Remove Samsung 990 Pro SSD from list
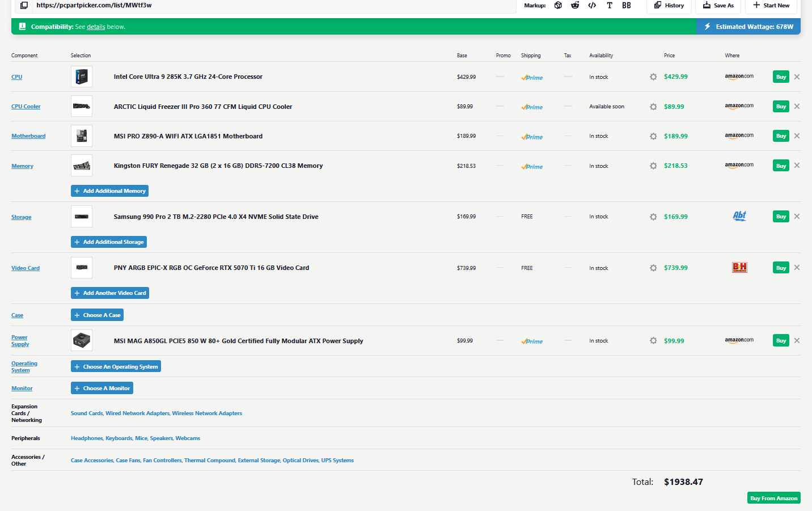The width and height of the screenshot is (812, 511). click(797, 216)
